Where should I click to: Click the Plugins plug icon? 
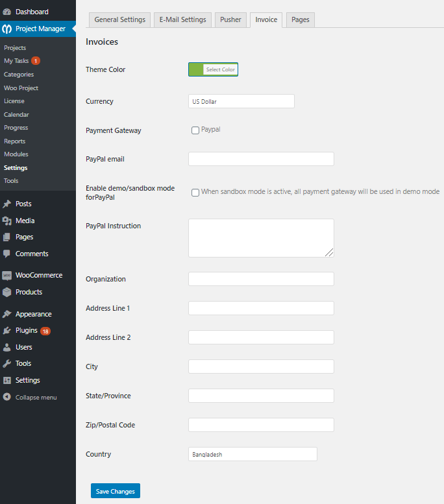(6, 330)
